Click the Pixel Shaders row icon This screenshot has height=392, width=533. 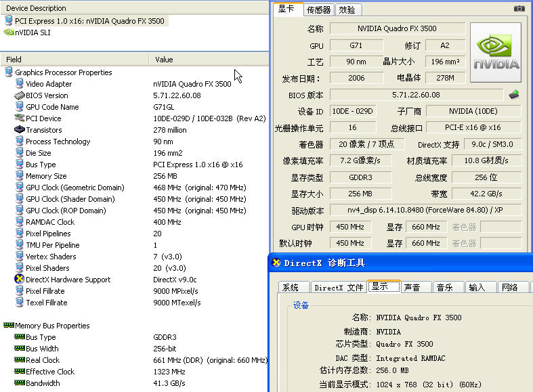[20, 267]
